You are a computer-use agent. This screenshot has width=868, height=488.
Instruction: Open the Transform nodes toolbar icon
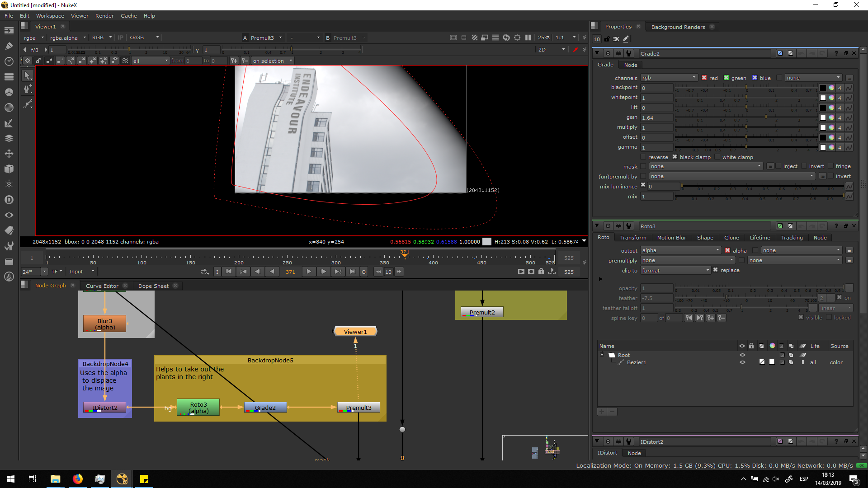pyautogui.click(x=9, y=154)
